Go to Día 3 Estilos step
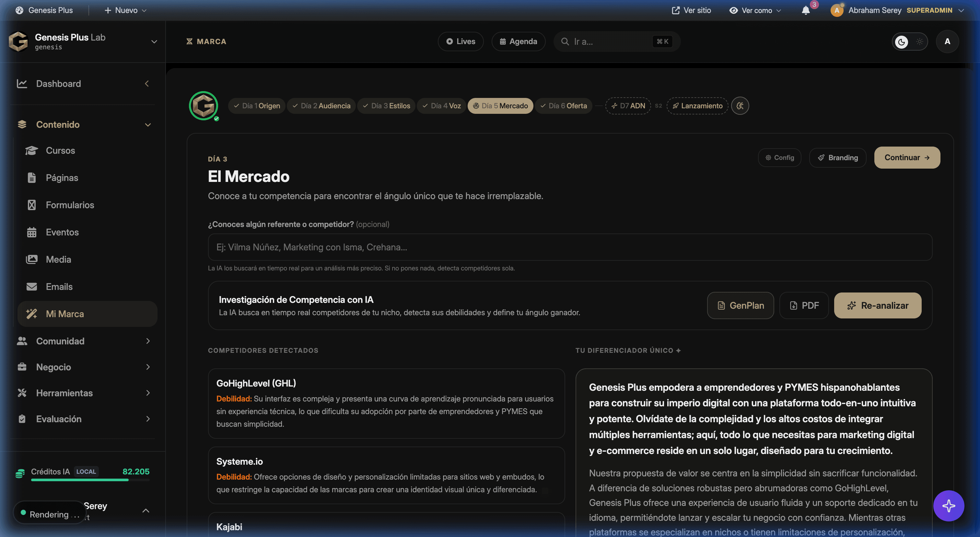The image size is (980, 537). click(x=386, y=106)
